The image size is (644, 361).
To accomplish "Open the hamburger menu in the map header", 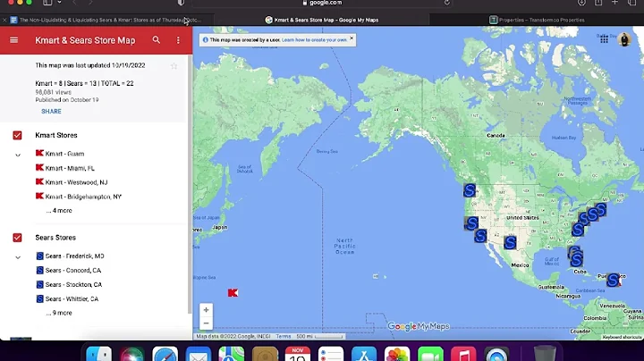I will coord(13,40).
